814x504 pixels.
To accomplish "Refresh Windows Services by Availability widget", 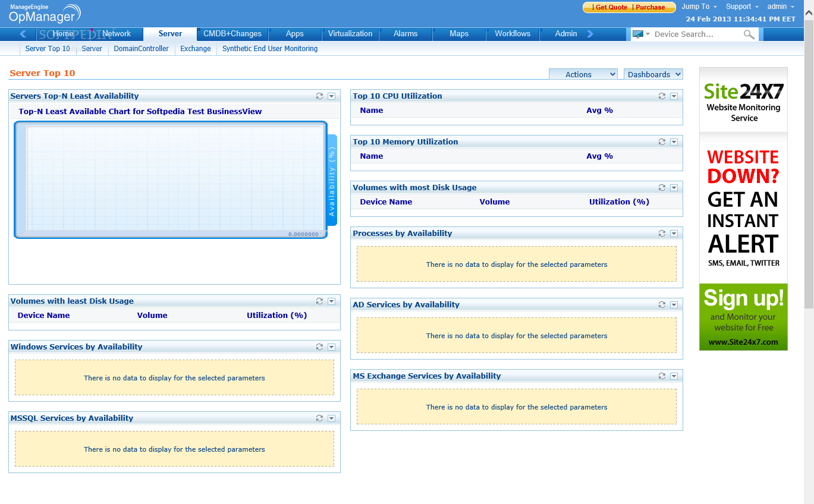I will pos(319,347).
